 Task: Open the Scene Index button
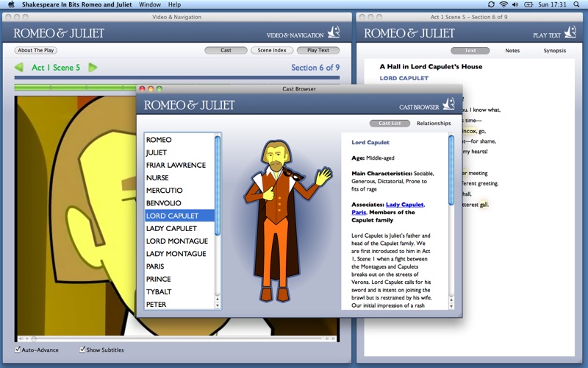click(272, 50)
